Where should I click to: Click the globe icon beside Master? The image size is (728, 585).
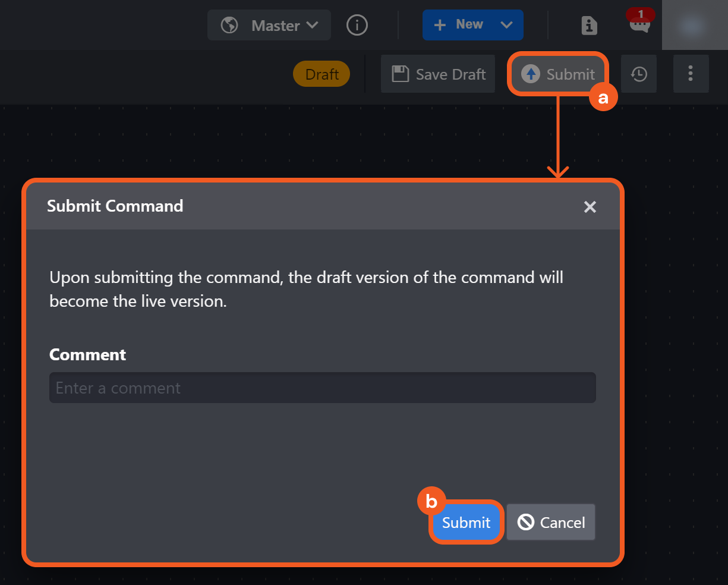229,26
